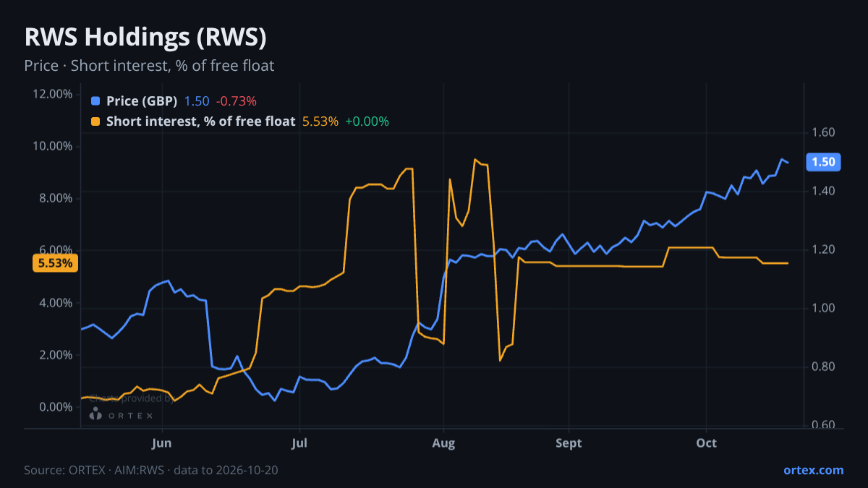
Task: Open the ortex.com link
Action: point(814,470)
